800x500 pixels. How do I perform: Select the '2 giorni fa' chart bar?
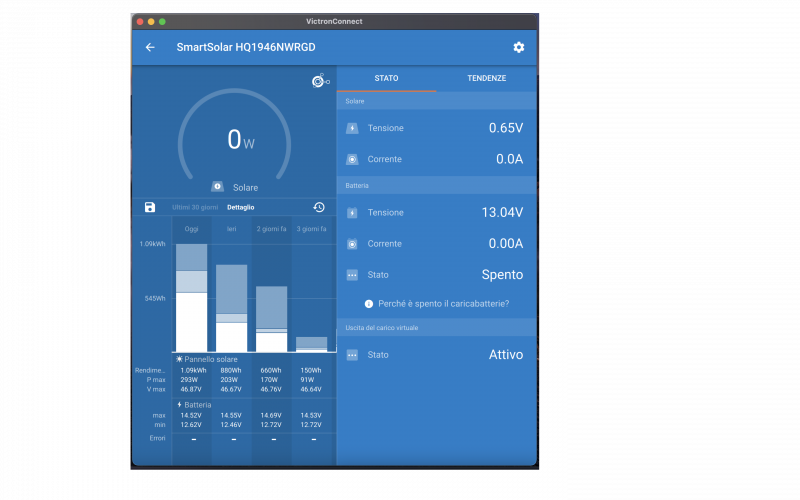pyautogui.click(x=271, y=319)
